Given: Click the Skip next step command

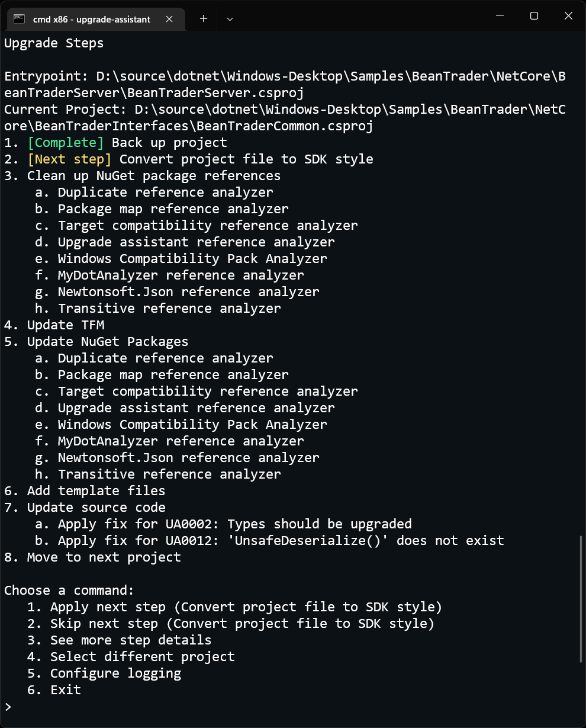Looking at the screenshot, I should [x=242, y=624].
